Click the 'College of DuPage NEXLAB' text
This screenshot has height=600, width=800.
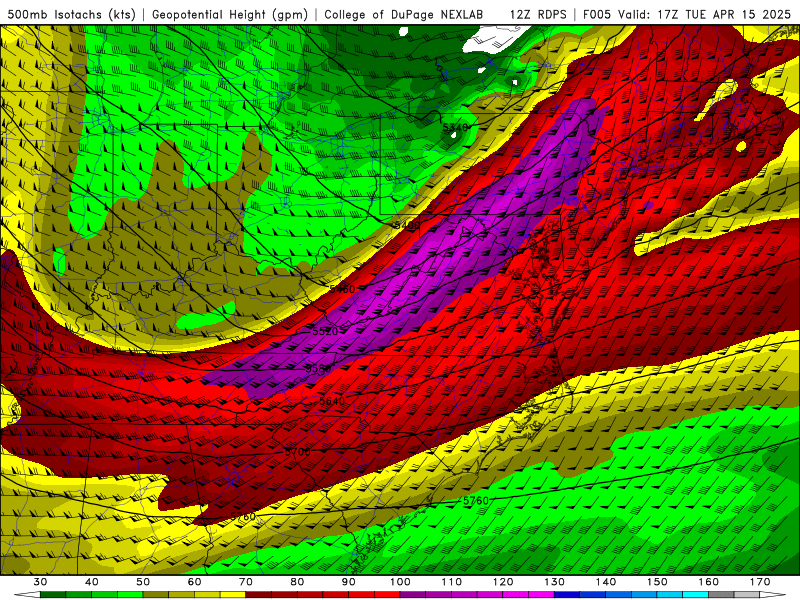(x=404, y=15)
